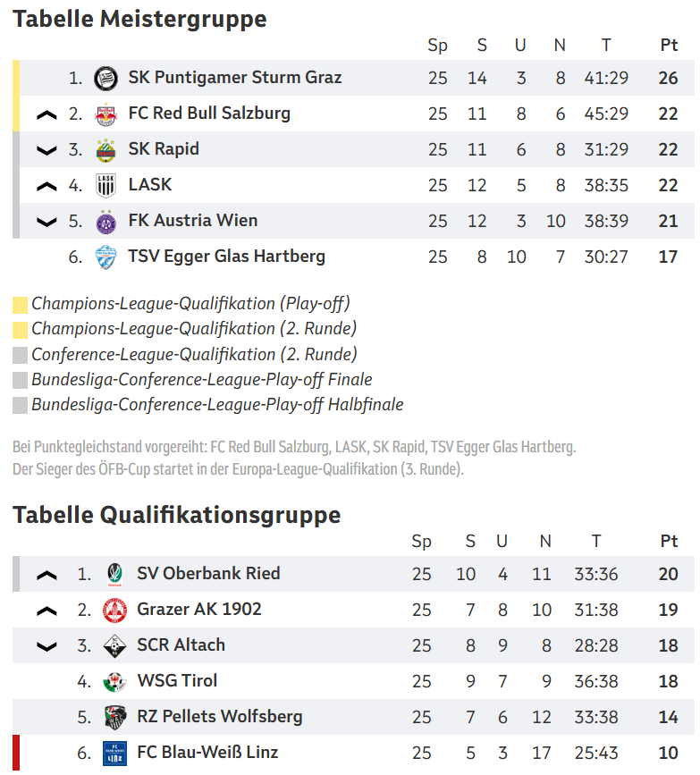Click the Tabelle Qualifikationsgruppe heading
This screenshot has width=700, height=775.
pyautogui.click(x=176, y=516)
